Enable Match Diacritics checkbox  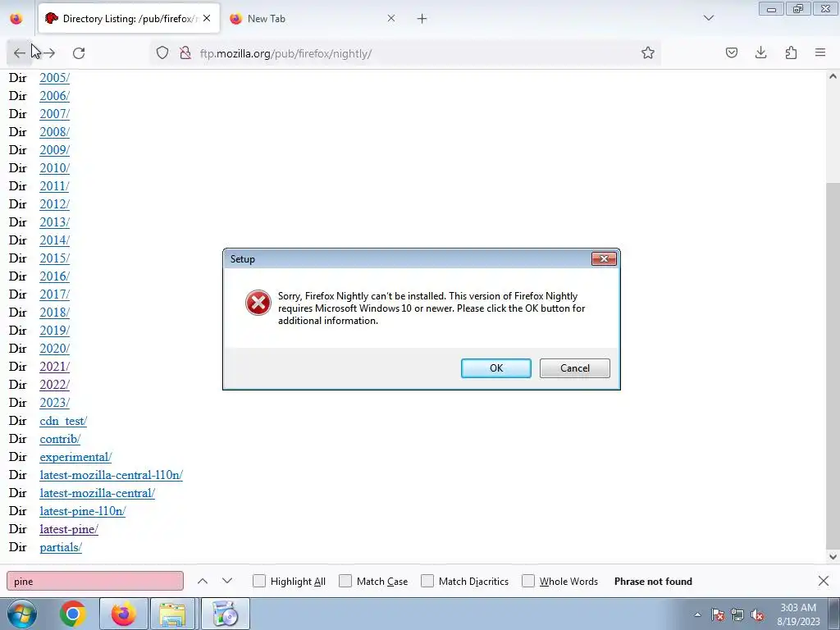427,582
